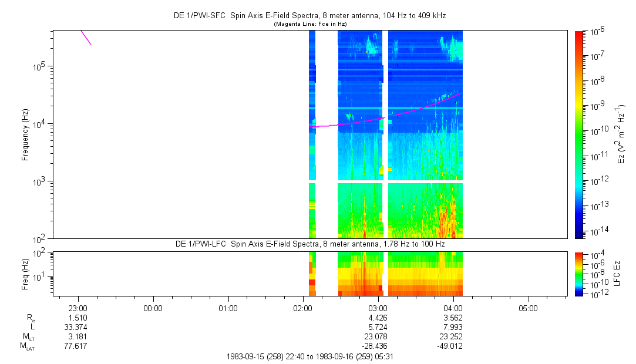Click the SFC spectra plot title
Viewport: 636px width, 364px height.
tap(310, 16)
